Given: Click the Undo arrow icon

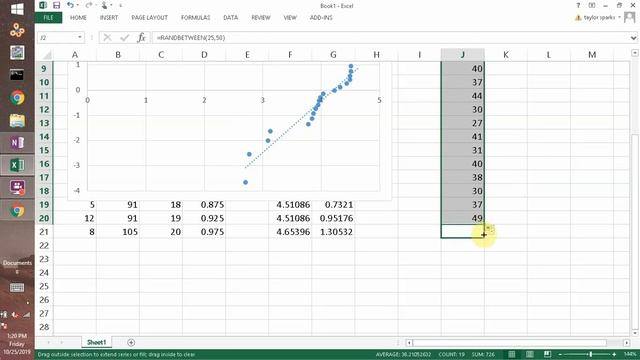Looking at the screenshot, I should pyautogui.click(x=70, y=5).
